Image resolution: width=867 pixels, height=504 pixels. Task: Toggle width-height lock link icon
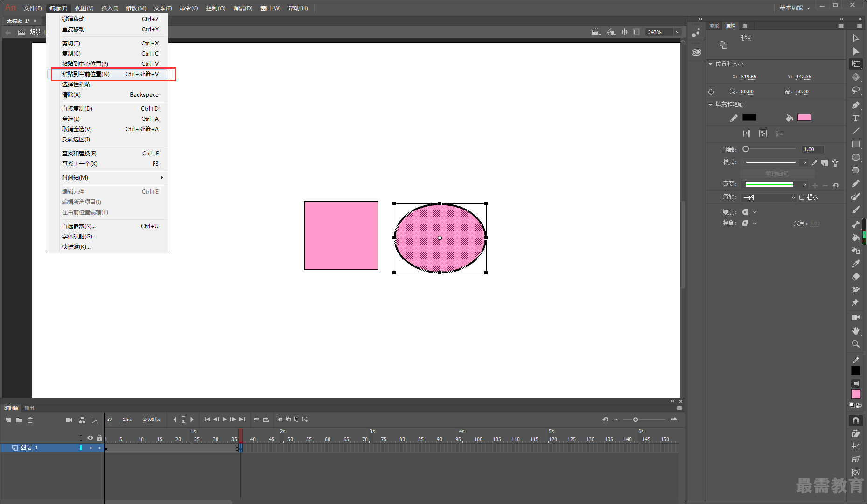(x=711, y=92)
